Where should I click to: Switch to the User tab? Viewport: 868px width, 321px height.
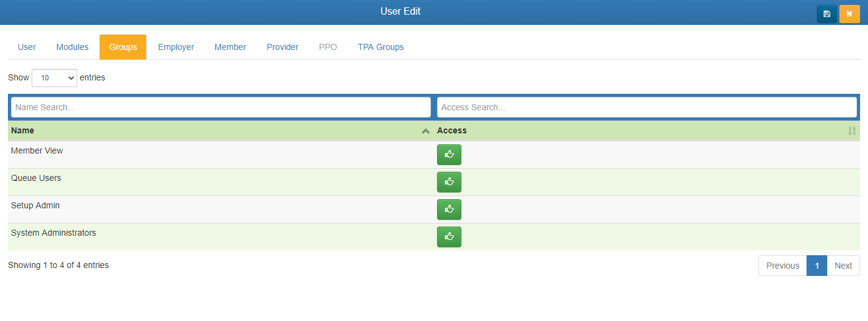tap(27, 47)
